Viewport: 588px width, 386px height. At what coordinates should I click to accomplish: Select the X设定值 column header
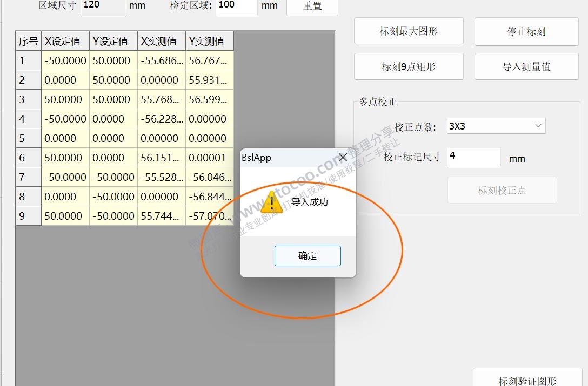click(65, 40)
